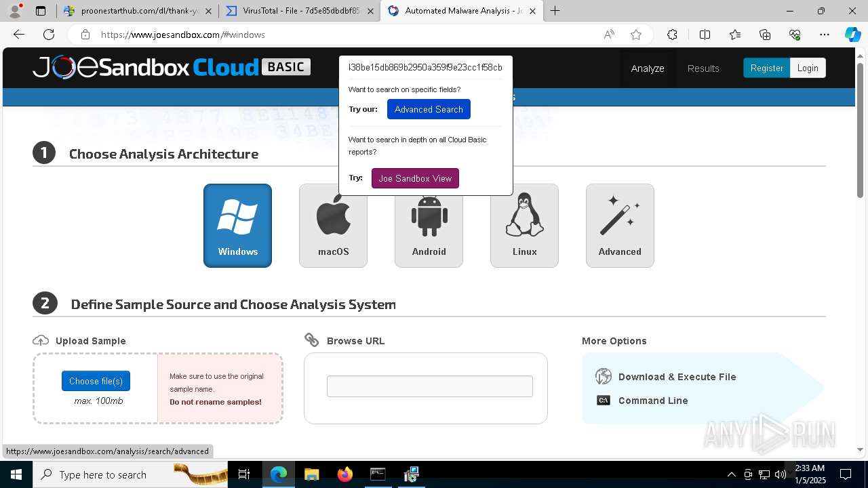Show hidden system tray icons

[731, 474]
